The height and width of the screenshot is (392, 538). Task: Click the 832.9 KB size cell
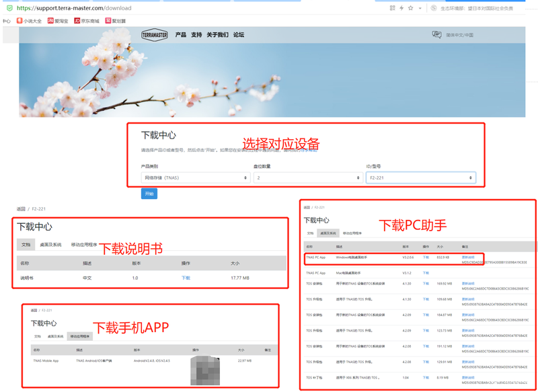pos(443,257)
